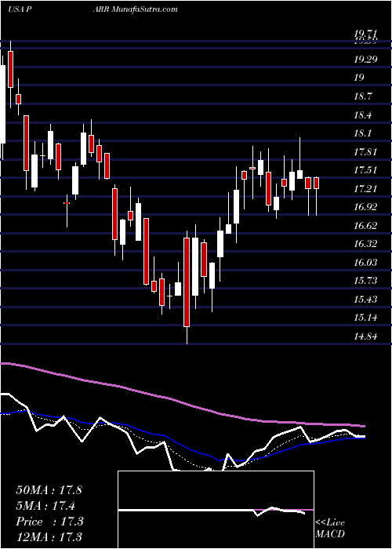Image resolution: width=392 pixels, height=549 pixels.
Task: Click the 15.14 price axis label
Action: pyautogui.click(x=366, y=318)
